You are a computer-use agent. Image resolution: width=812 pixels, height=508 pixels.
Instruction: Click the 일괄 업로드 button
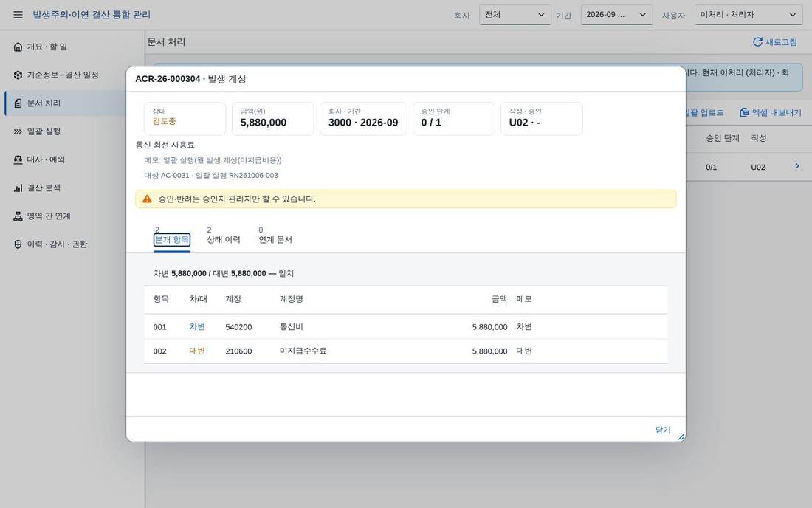tap(703, 112)
